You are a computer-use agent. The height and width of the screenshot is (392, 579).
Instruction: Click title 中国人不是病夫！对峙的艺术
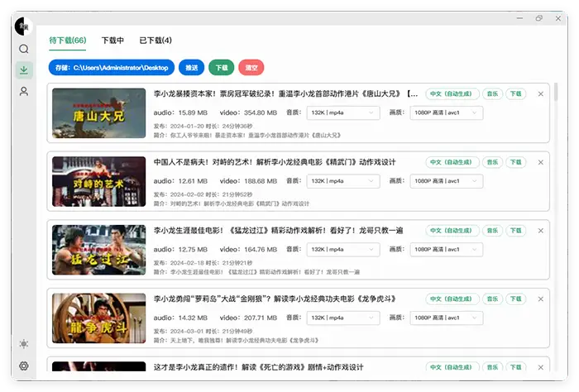point(275,162)
